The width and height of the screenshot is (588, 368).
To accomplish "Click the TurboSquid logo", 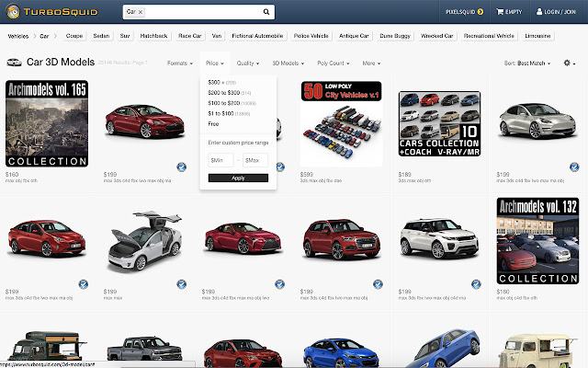I will pos(52,12).
